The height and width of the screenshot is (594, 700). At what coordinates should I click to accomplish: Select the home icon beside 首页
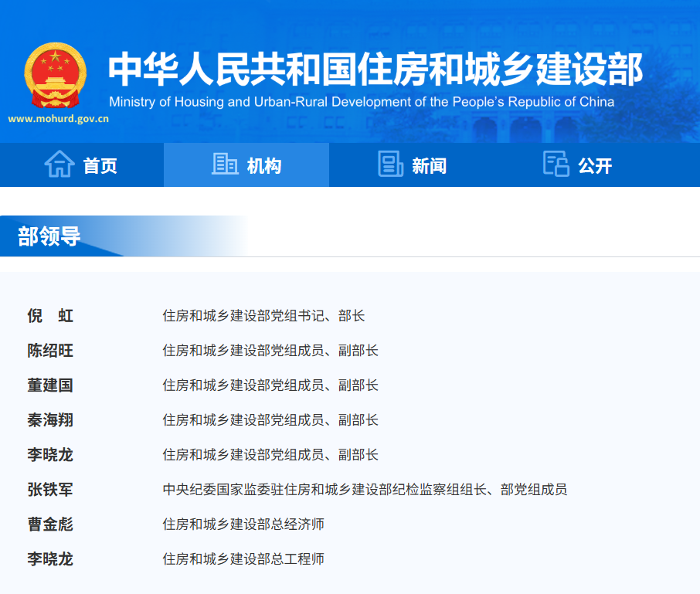coord(58,165)
